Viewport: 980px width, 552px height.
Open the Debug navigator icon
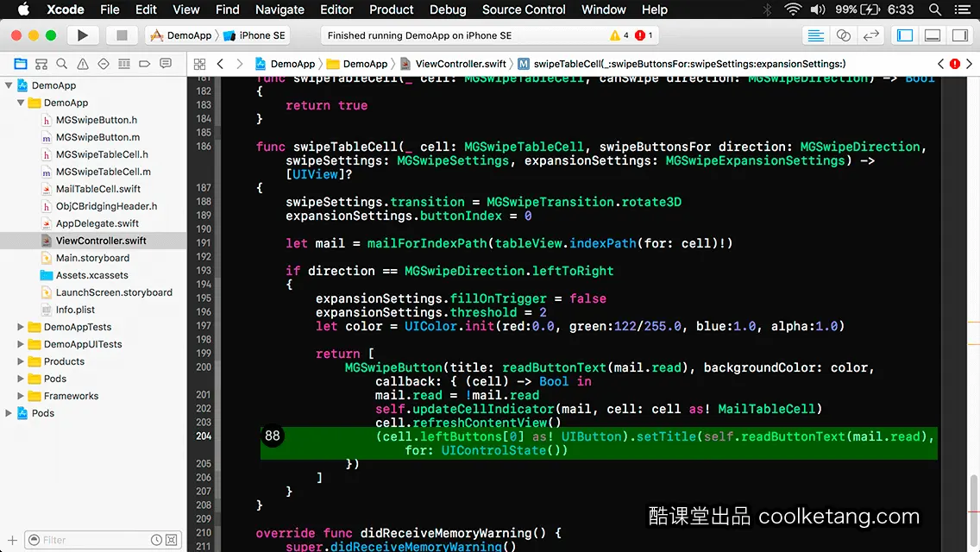click(x=123, y=64)
